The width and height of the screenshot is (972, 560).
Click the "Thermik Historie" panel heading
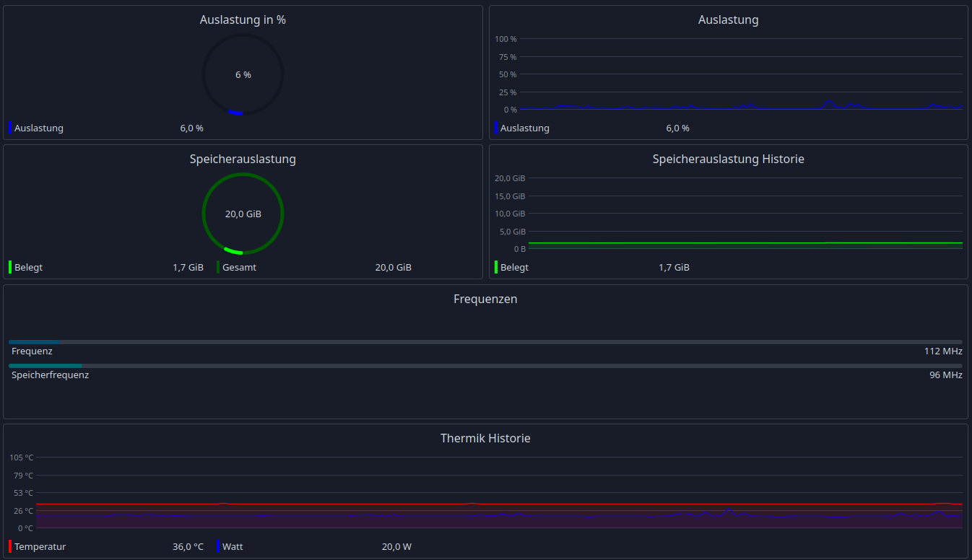[485, 439]
